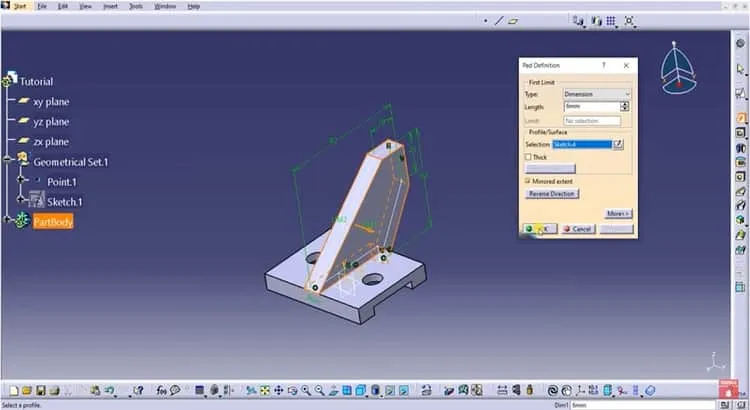Click OK in Pad Definition dialog
The height and width of the screenshot is (410, 750).
(540, 229)
